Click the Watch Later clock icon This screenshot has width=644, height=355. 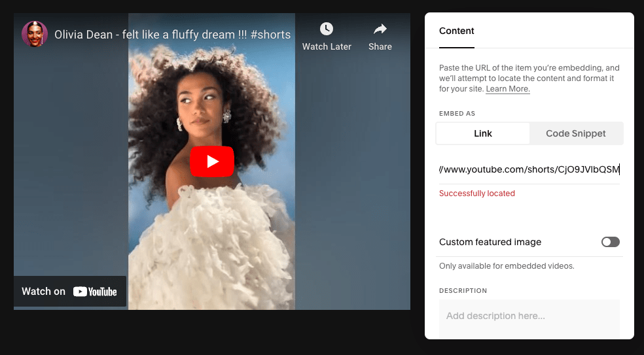[x=327, y=29]
